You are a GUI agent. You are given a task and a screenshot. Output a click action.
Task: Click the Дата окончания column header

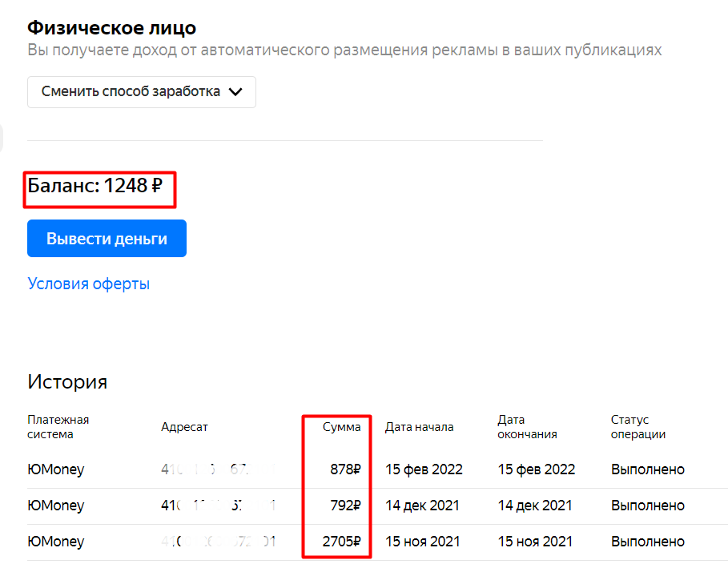528,427
